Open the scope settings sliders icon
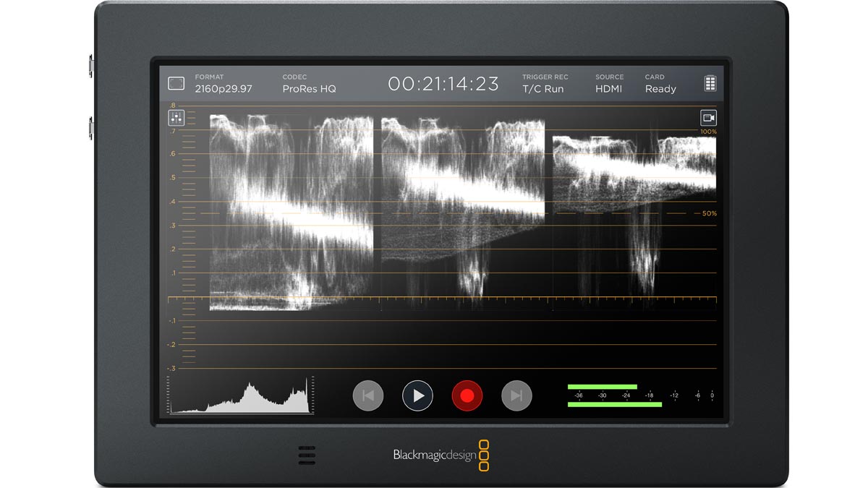The width and height of the screenshot is (868, 488). pyautogui.click(x=176, y=118)
